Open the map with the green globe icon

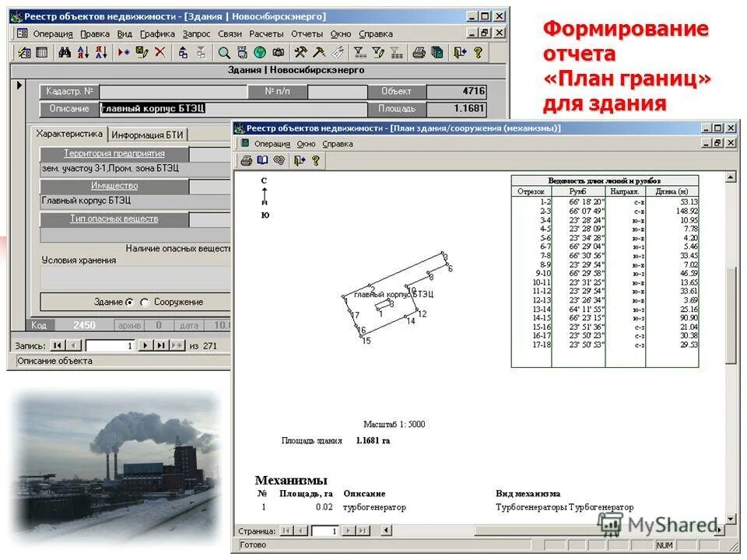click(x=260, y=52)
